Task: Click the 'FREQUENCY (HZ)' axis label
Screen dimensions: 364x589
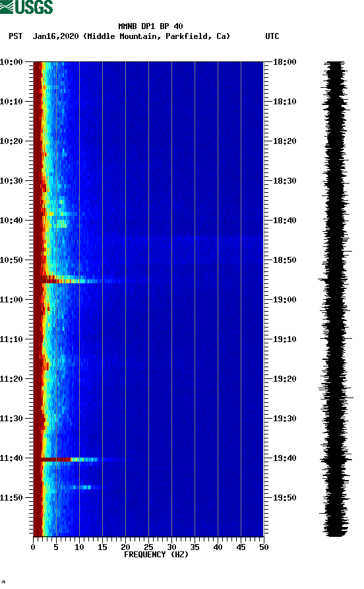Action: click(156, 555)
